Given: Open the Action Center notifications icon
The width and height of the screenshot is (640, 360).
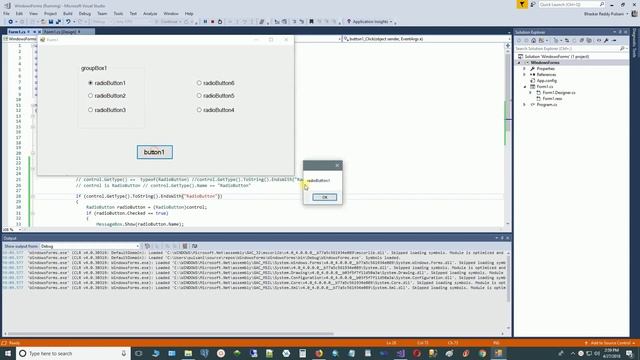Looking at the screenshot, I should click(630, 353).
